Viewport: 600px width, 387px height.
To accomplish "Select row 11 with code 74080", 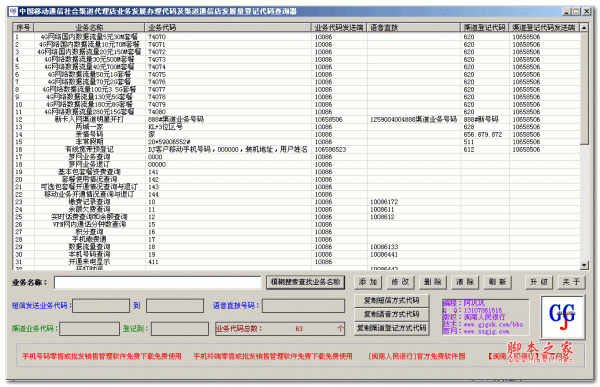I will (297, 112).
